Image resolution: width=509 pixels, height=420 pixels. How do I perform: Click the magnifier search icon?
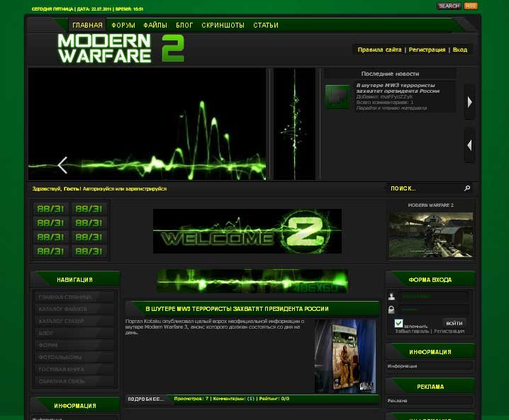(x=467, y=188)
